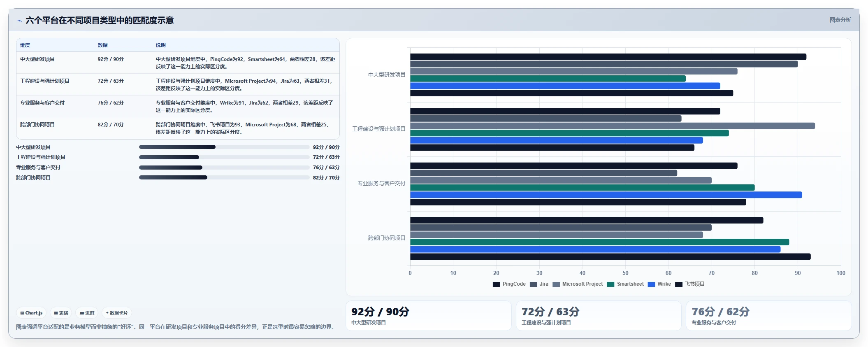868x347 pixels.
Task: Click the y-axis label 专业服务与客户交付
Action: tap(381, 184)
